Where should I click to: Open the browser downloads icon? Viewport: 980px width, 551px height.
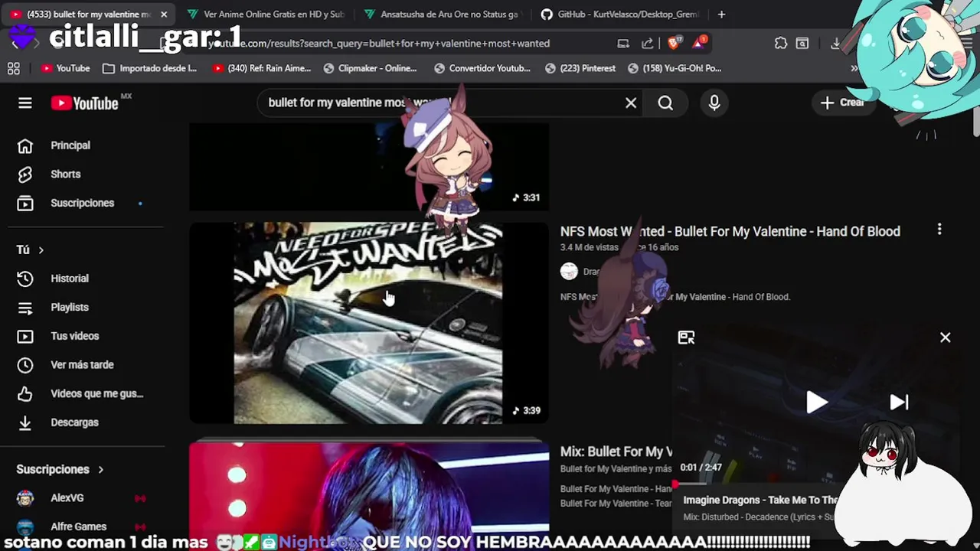(835, 44)
